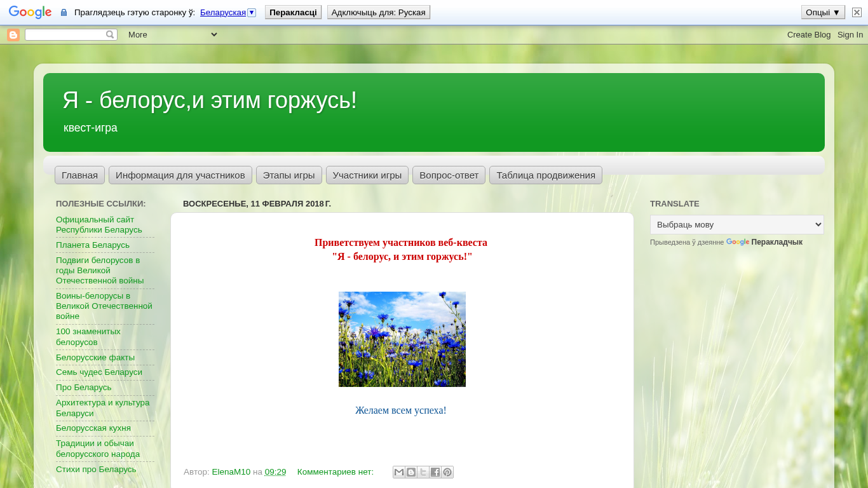Open the Беларуская language dropdown arrow

(252, 12)
